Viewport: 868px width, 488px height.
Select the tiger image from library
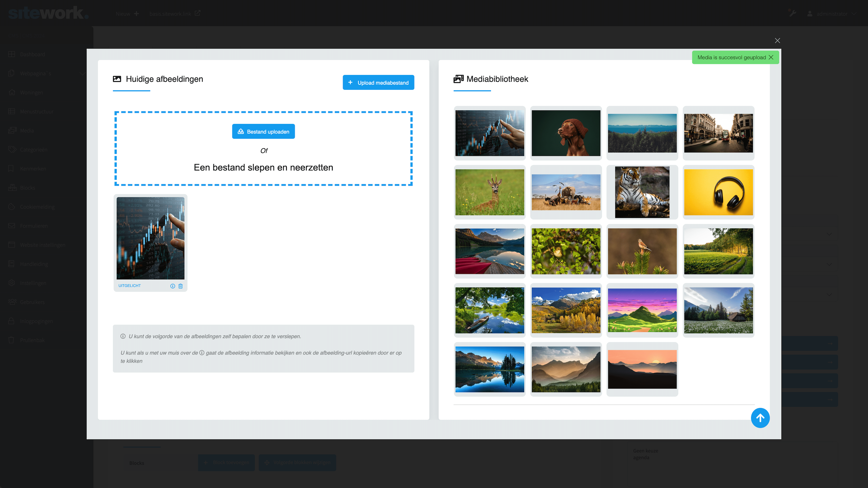pos(642,192)
